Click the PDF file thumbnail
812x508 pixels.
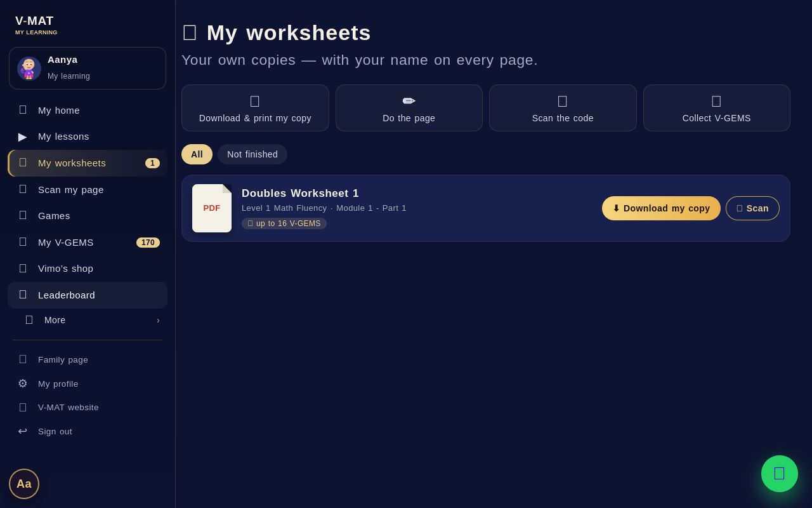[212, 208]
